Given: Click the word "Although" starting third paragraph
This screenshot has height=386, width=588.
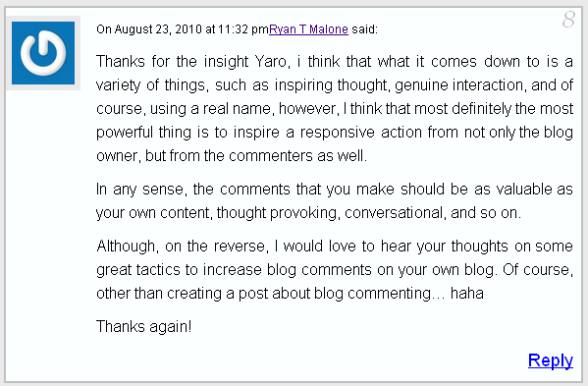Looking at the screenshot, I should (128, 247).
